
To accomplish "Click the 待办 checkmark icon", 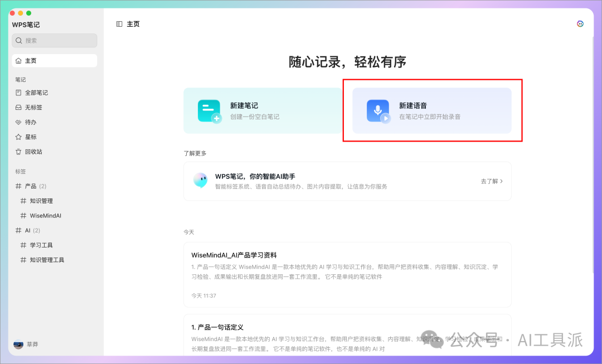I will [18, 122].
